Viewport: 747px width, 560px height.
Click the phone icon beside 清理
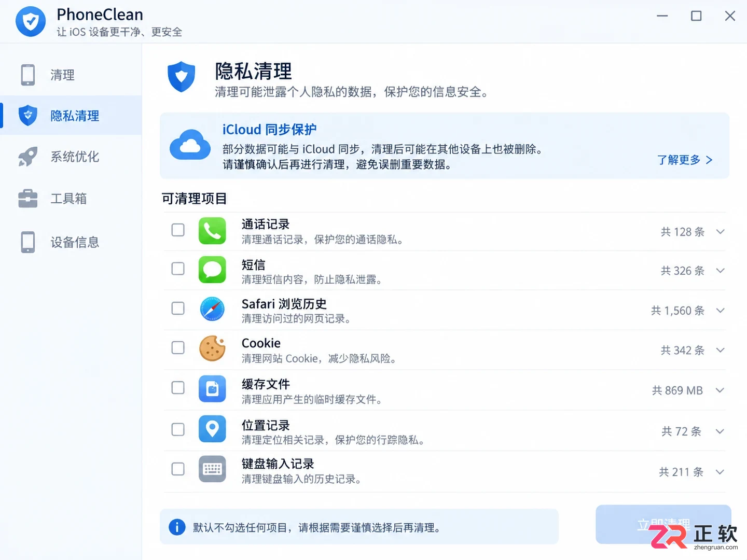[28, 75]
